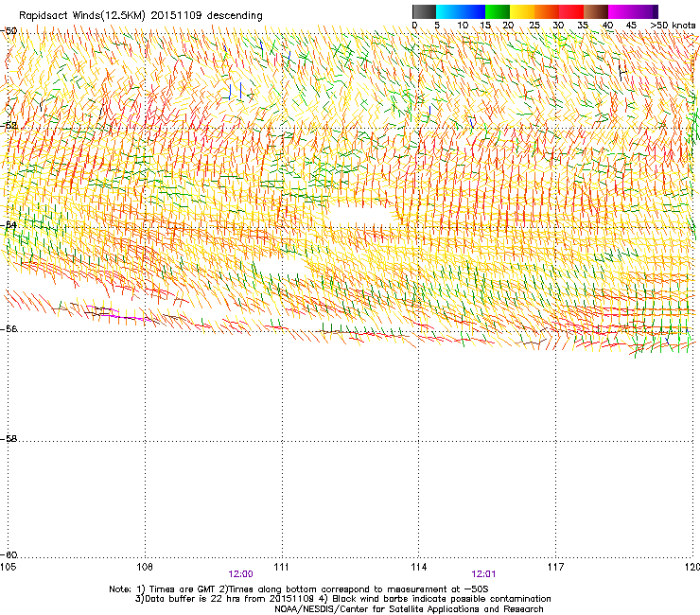Click the purple 12:01 time stamp

pyautogui.click(x=483, y=574)
